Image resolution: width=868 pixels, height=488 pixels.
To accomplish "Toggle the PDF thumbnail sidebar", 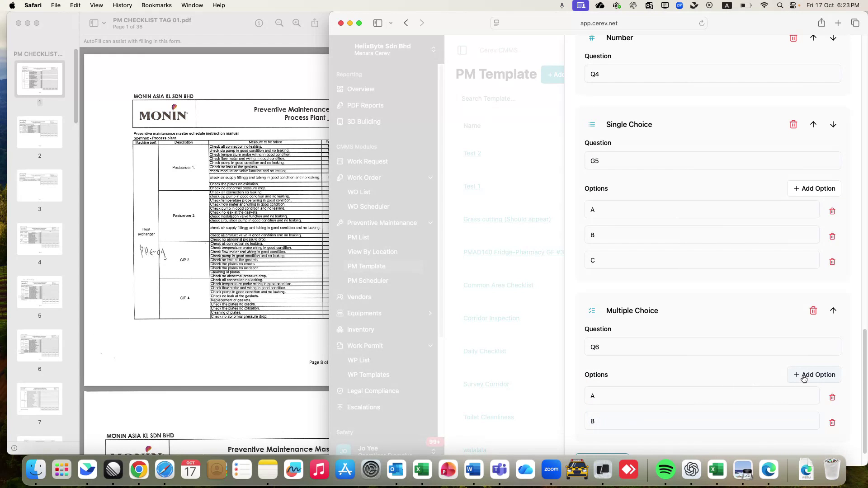I will coord(94,23).
